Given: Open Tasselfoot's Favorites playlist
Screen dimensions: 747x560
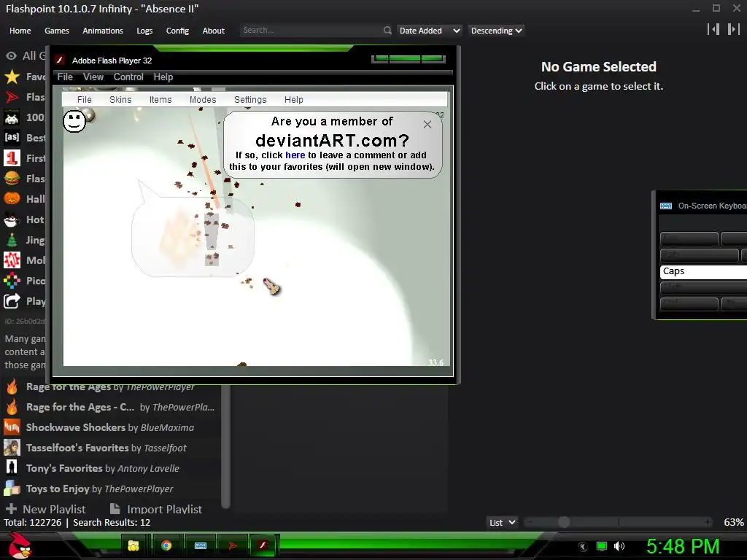Looking at the screenshot, I should click(111, 448).
